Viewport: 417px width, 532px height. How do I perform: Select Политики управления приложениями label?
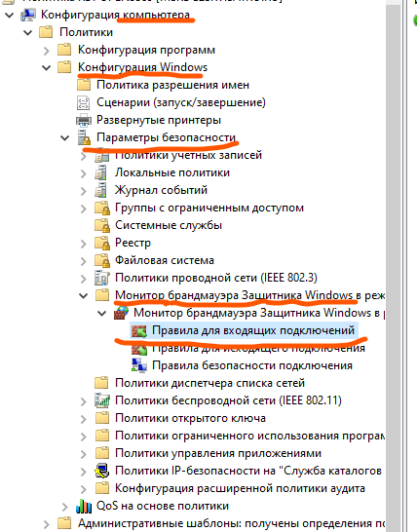(218, 453)
